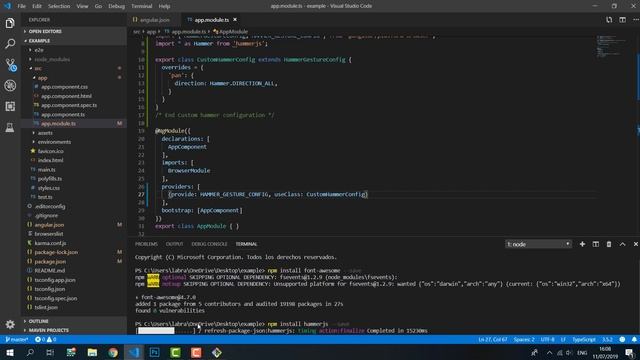Click the AppModule breadcrumb
The image size is (640, 360).
[231, 31]
